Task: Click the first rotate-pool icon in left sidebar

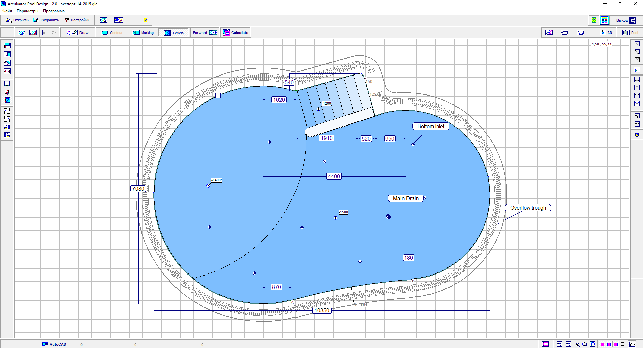Action: pyautogui.click(x=7, y=111)
